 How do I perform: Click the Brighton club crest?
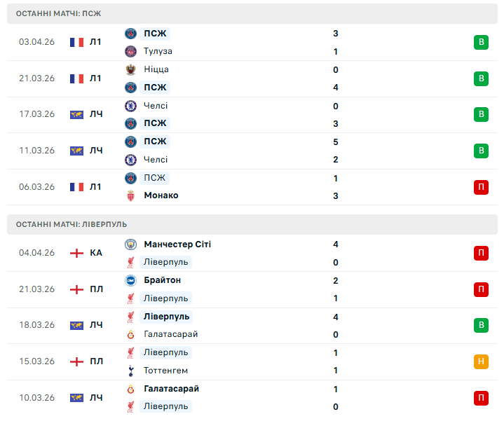130,280
